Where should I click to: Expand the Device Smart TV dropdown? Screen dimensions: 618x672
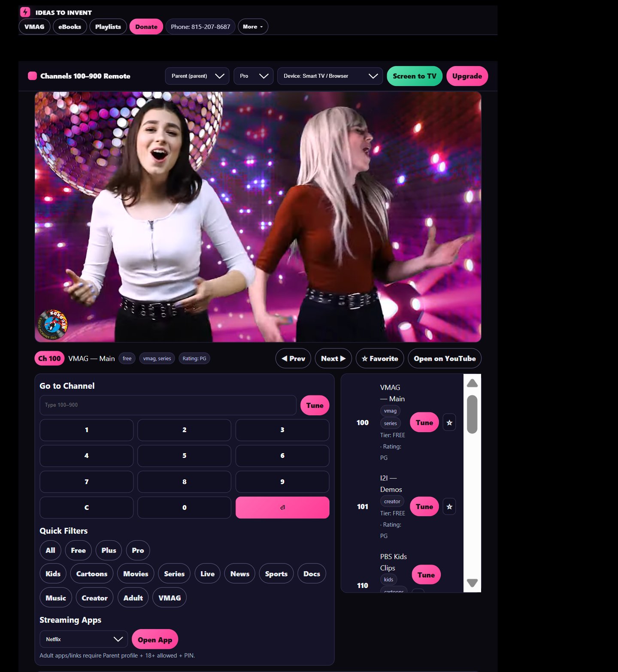(x=330, y=76)
